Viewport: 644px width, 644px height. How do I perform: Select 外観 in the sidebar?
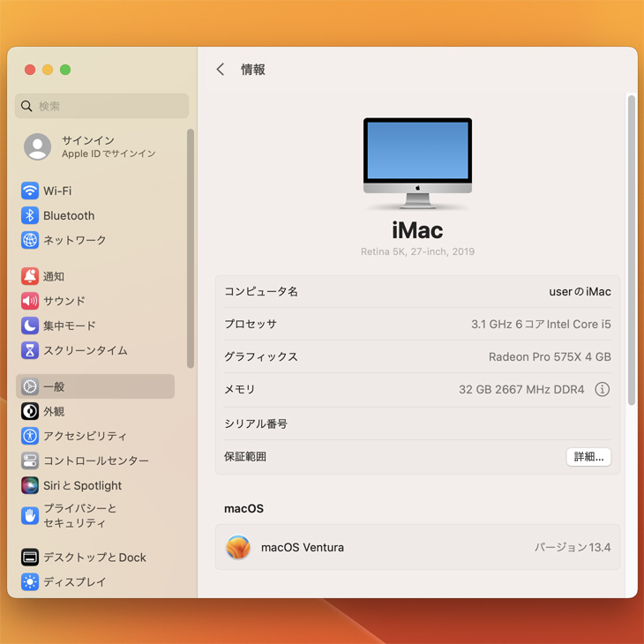tap(54, 411)
